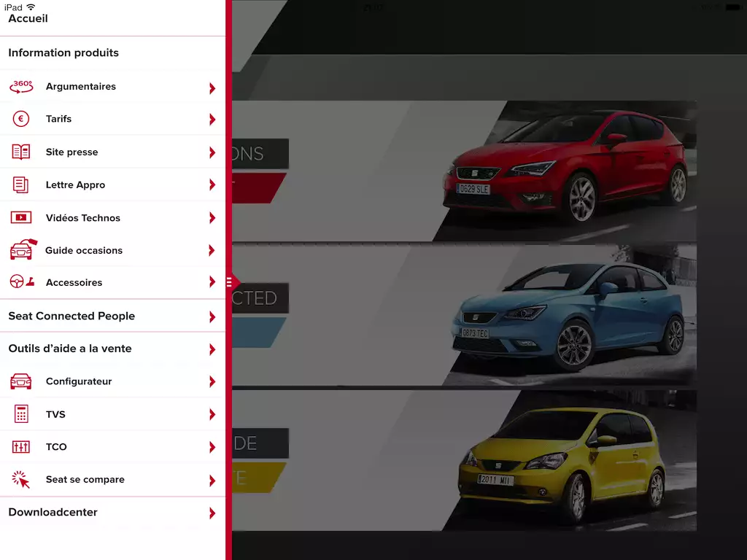Open Outils d'aide a la vente
Screen dimensions: 747x560
tap(69, 349)
